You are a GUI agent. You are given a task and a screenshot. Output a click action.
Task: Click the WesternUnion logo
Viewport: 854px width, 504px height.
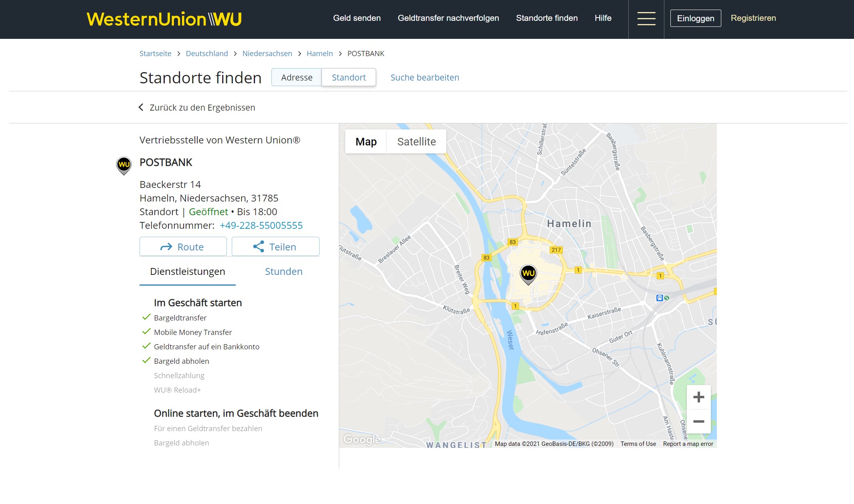(164, 19)
